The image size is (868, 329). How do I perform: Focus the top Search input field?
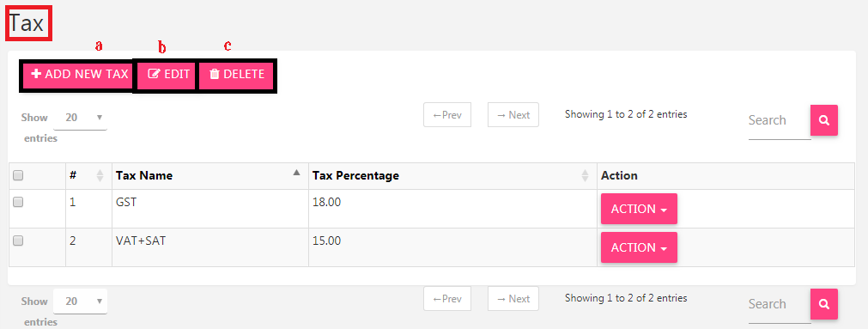click(x=780, y=120)
